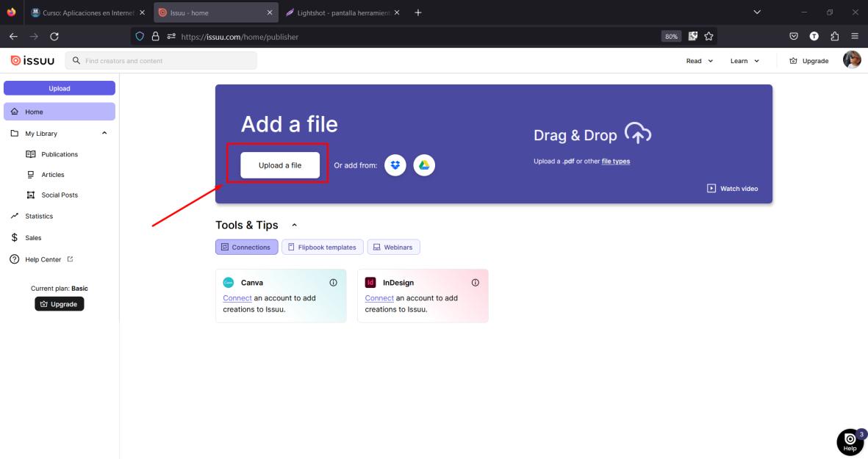The image size is (868, 459).
Task: Collapse the Tools & Tips section
Action: point(295,225)
